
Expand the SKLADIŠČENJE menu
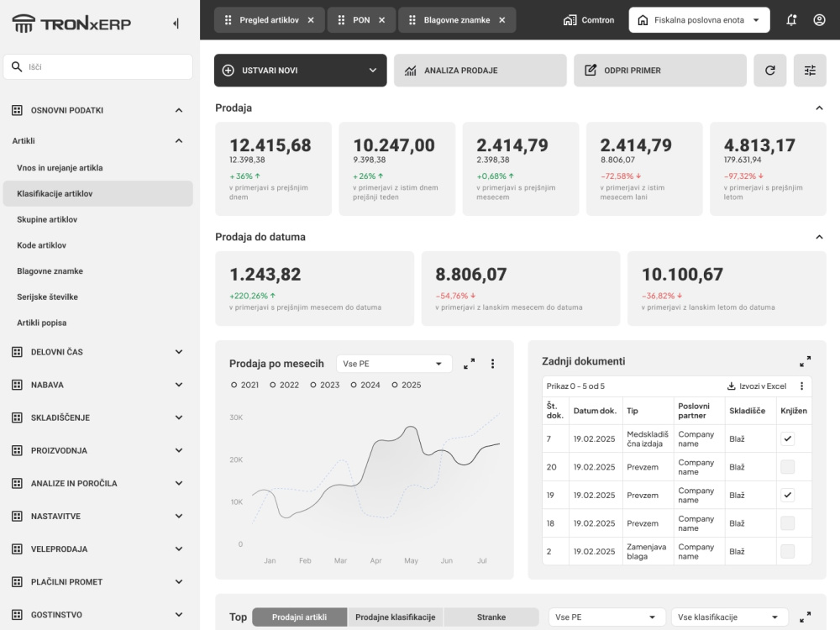pyautogui.click(x=179, y=417)
